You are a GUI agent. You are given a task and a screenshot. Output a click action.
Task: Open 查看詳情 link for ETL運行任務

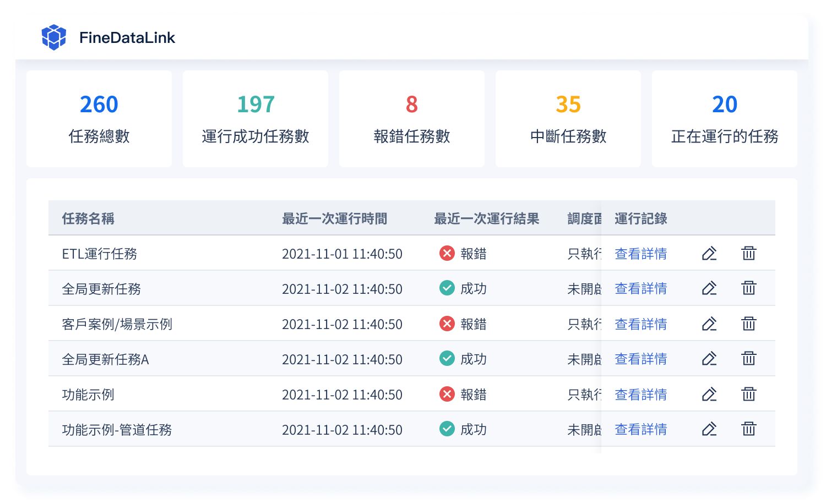pyautogui.click(x=640, y=253)
